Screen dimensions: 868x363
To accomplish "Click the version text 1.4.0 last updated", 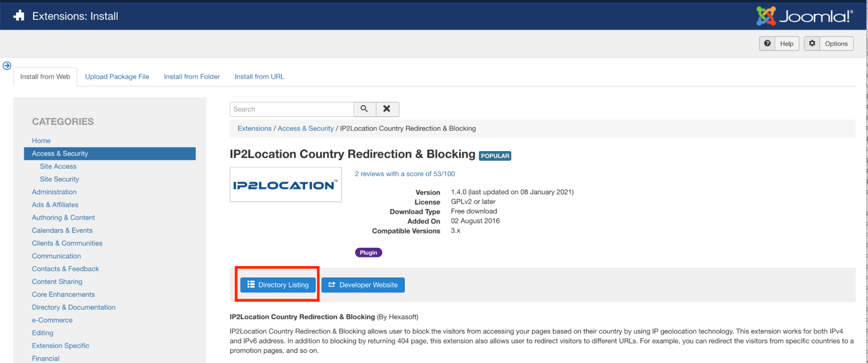I will pyautogui.click(x=512, y=192).
